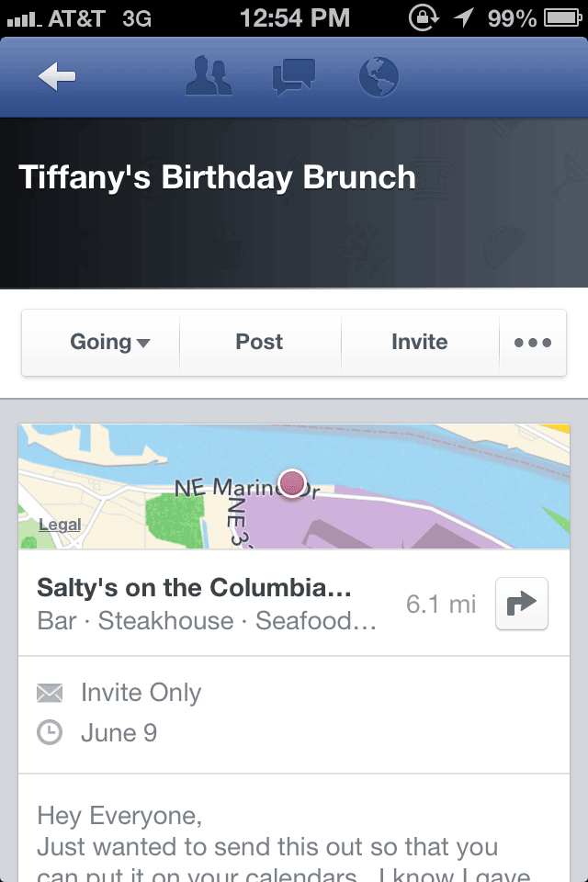Tap the map thumbnail
The width and height of the screenshot is (588, 882).
pyautogui.click(x=294, y=487)
